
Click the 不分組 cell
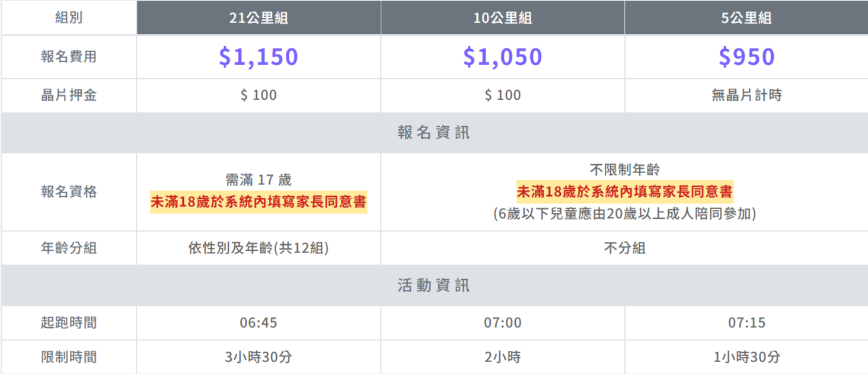(x=625, y=248)
